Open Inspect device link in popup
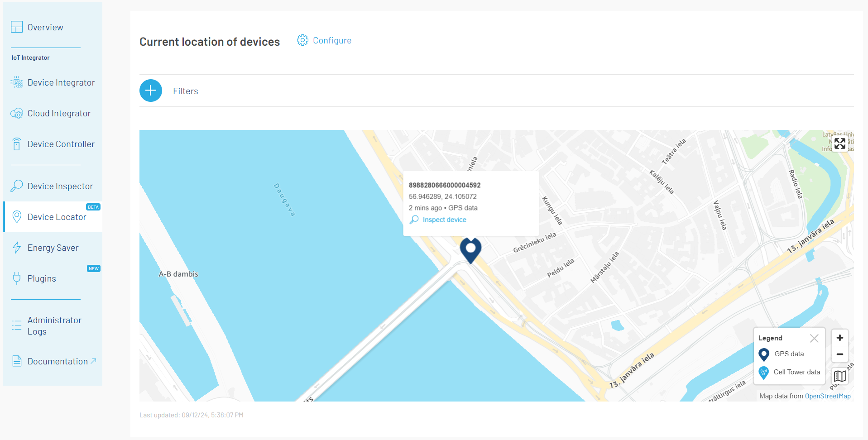 pyautogui.click(x=444, y=220)
